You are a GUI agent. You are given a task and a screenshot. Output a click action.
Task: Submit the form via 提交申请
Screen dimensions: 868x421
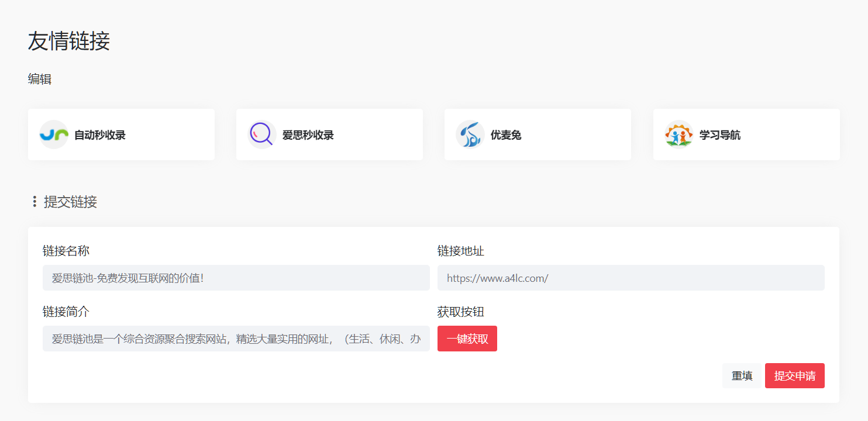tap(794, 375)
